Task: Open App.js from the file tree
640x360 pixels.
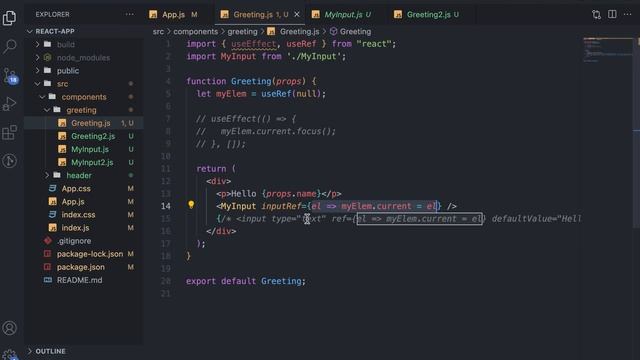Action: click(84, 201)
